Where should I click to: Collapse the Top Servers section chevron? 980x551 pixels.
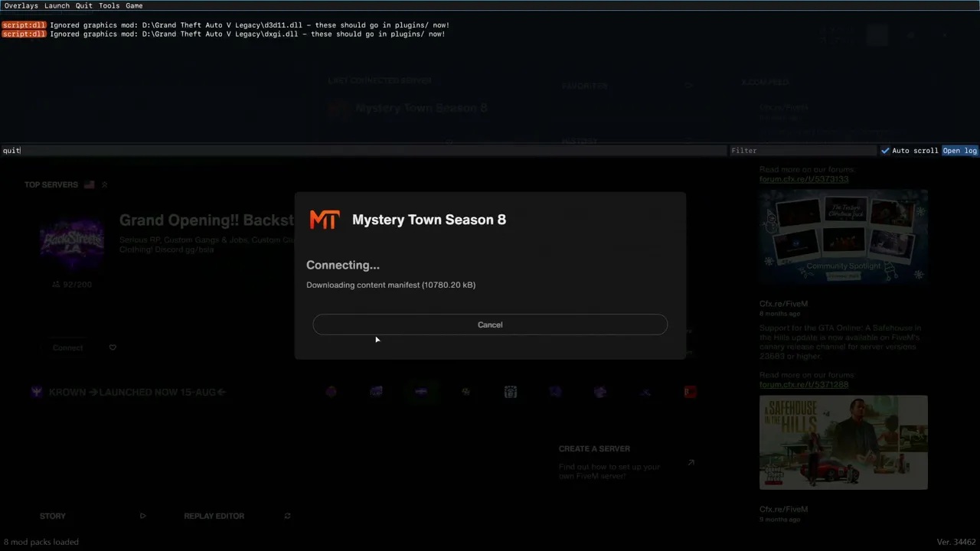(105, 184)
